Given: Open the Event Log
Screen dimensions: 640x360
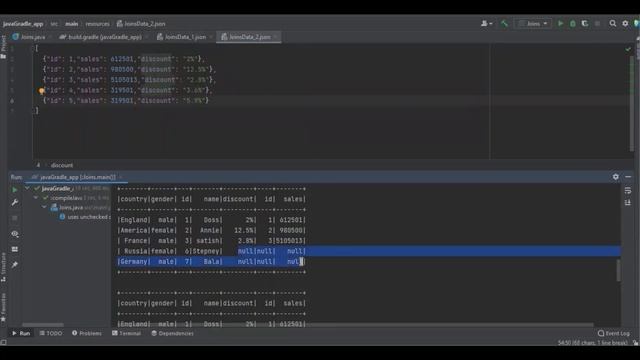Looking at the screenshot, I should pyautogui.click(x=613, y=333).
